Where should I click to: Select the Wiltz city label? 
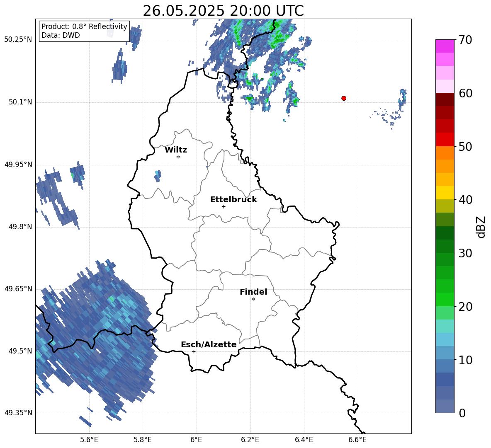[176, 150]
